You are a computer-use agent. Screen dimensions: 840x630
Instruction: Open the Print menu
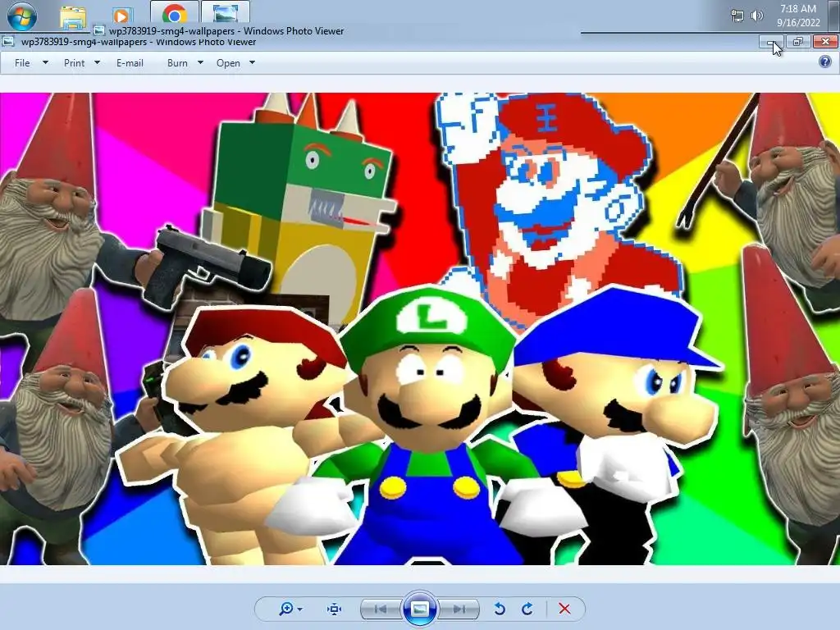pyautogui.click(x=74, y=63)
